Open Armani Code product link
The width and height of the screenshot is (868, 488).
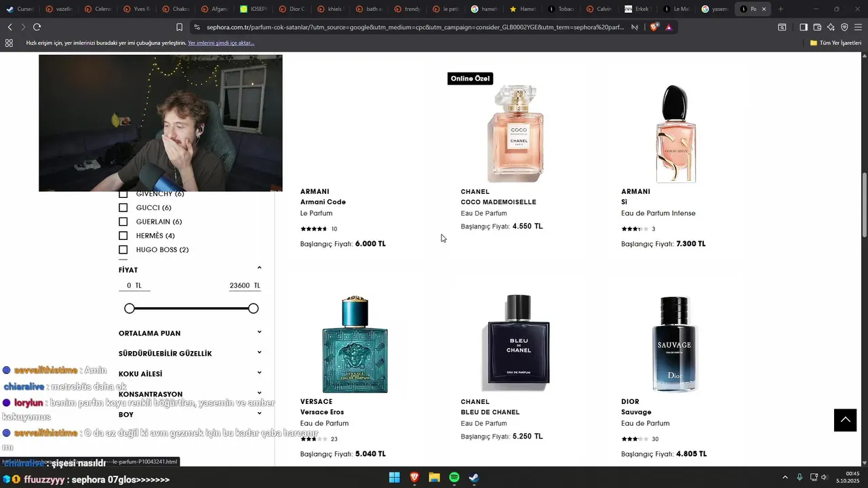323,202
